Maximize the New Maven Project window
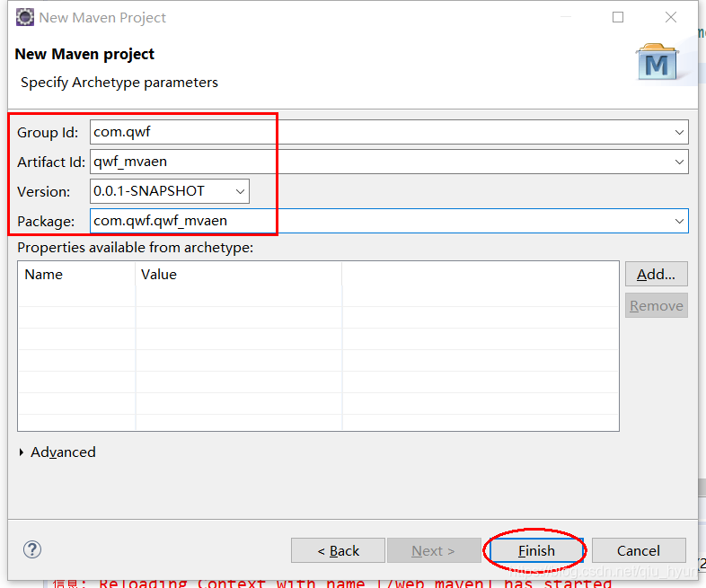706x588 pixels. point(618,17)
